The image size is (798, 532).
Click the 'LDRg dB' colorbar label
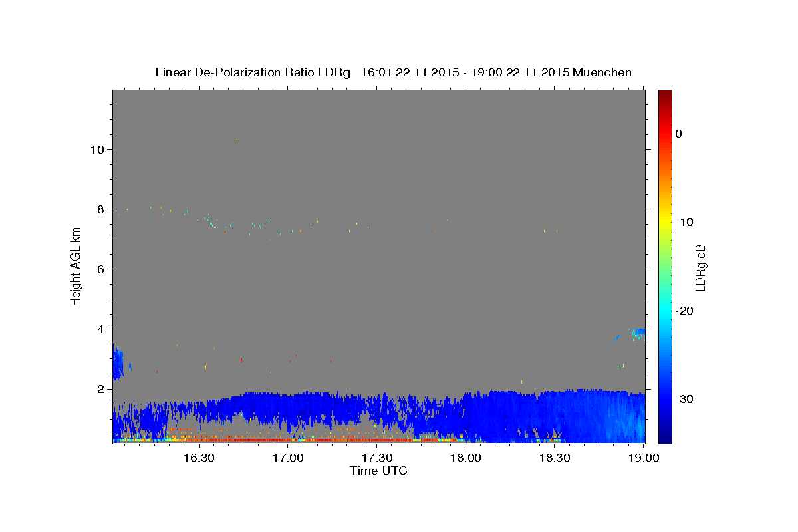pyautogui.click(x=700, y=267)
